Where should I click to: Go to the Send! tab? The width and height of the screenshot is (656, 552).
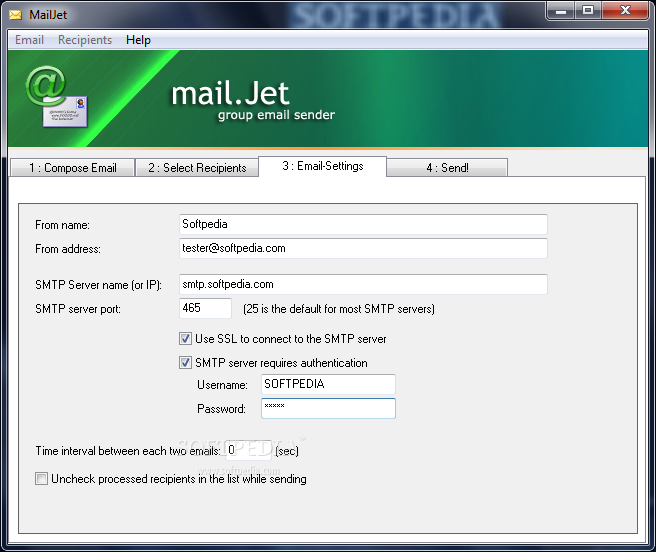[447, 168]
